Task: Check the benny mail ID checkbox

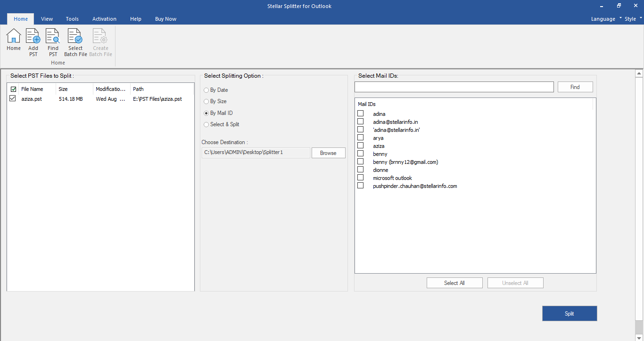Action: [361, 154]
